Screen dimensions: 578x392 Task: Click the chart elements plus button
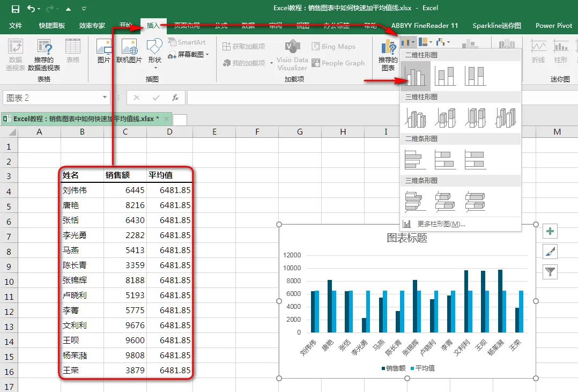(550, 231)
